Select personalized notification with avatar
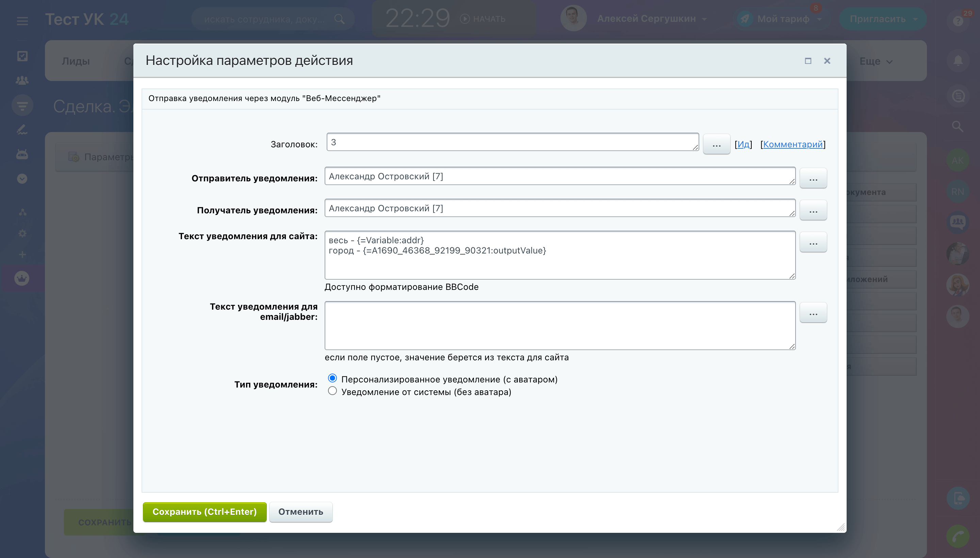Viewport: 980px width, 558px height. (x=332, y=378)
